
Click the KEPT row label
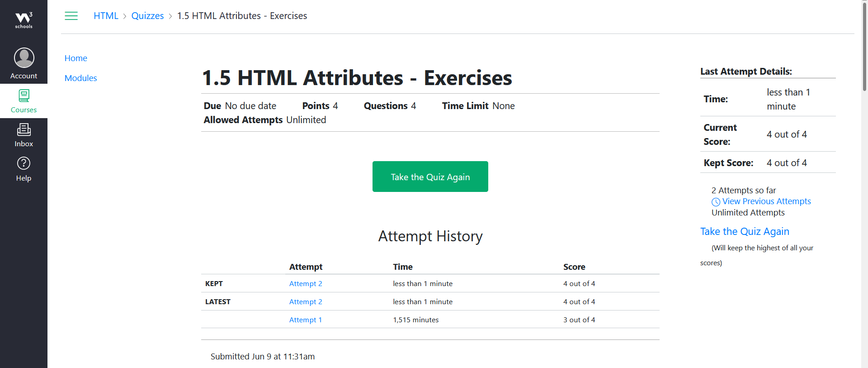coord(214,283)
